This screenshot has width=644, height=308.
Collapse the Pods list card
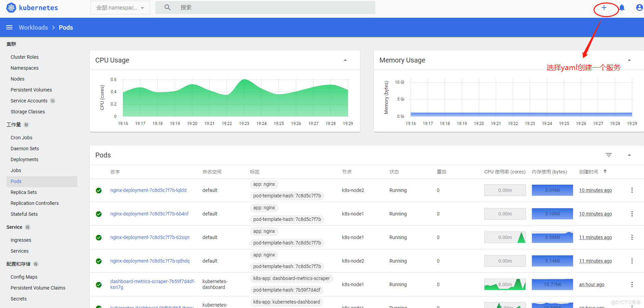click(629, 155)
